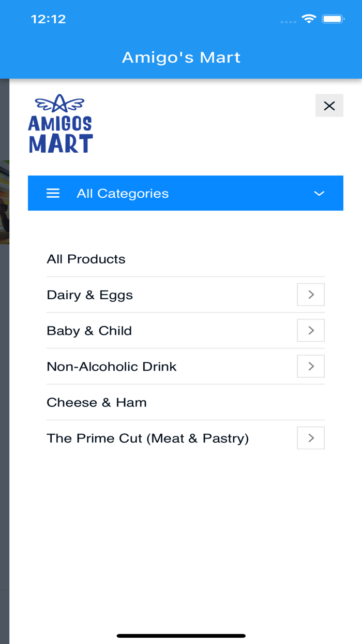Image resolution: width=362 pixels, height=644 pixels.
Task: Click the chevron arrow next to Dairy & Eggs
Action: pyautogui.click(x=310, y=295)
